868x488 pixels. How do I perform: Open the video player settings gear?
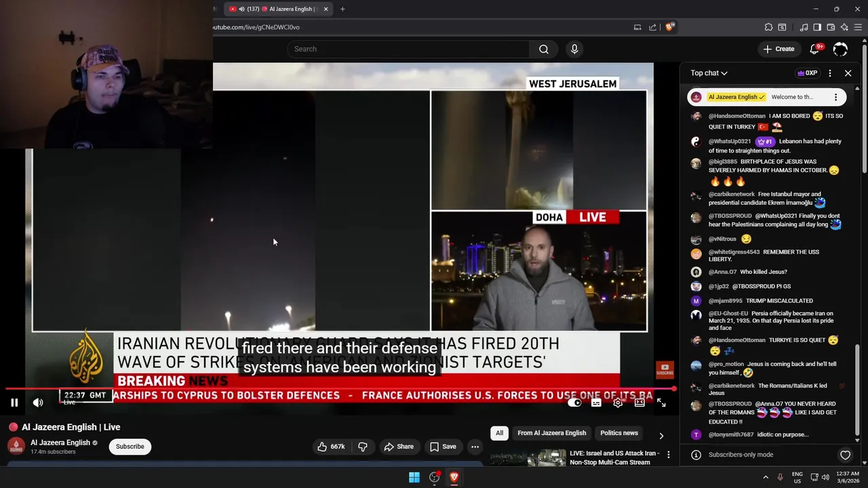tap(618, 403)
